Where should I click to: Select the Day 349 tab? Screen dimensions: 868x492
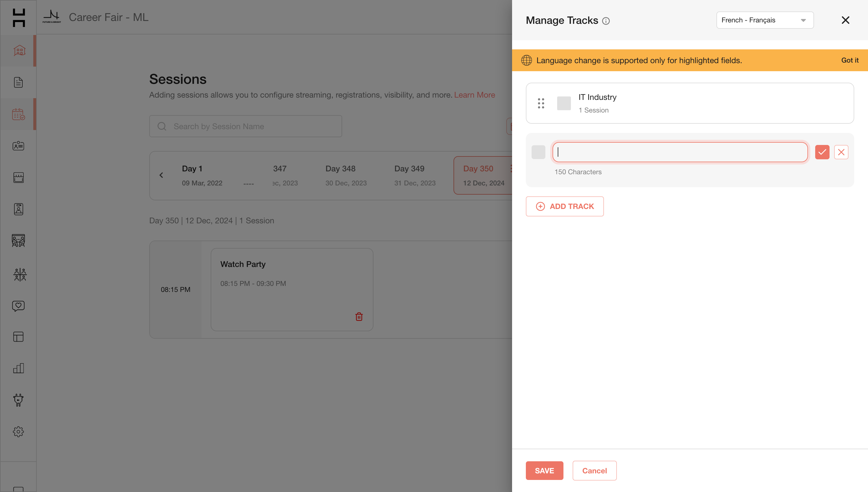(x=415, y=175)
